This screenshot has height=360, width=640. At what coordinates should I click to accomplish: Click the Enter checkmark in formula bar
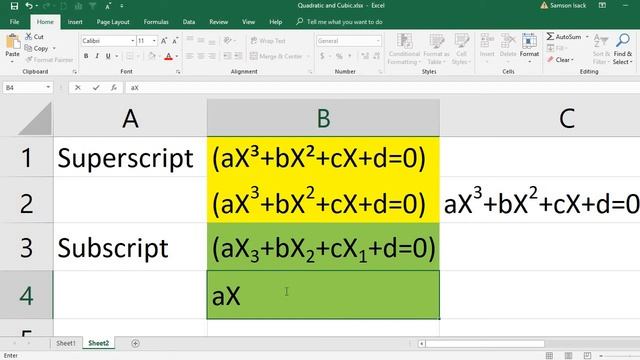(x=96, y=87)
